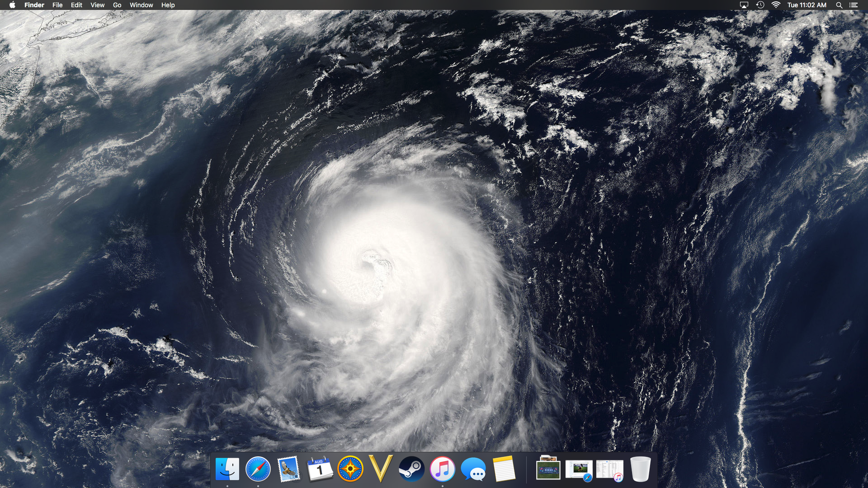Open the Trash in the dock
The width and height of the screenshot is (868, 488).
(640, 469)
